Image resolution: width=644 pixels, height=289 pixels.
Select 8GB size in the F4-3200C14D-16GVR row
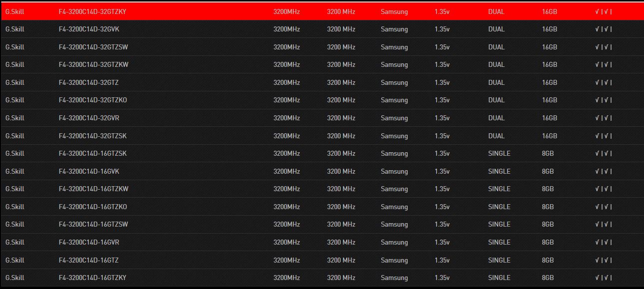[548, 242]
